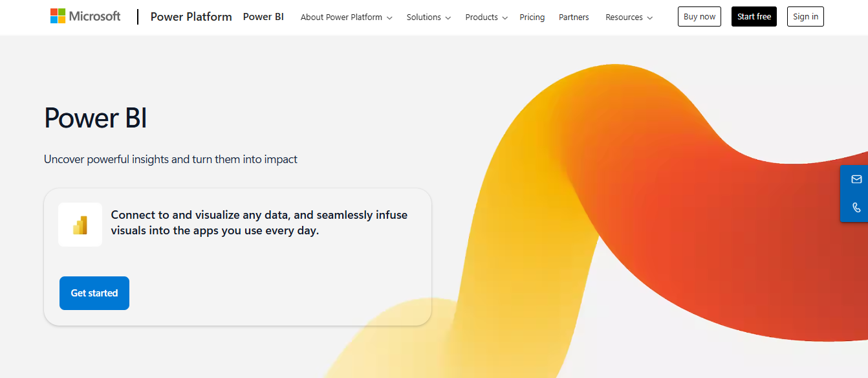Click the Start free button

point(754,16)
